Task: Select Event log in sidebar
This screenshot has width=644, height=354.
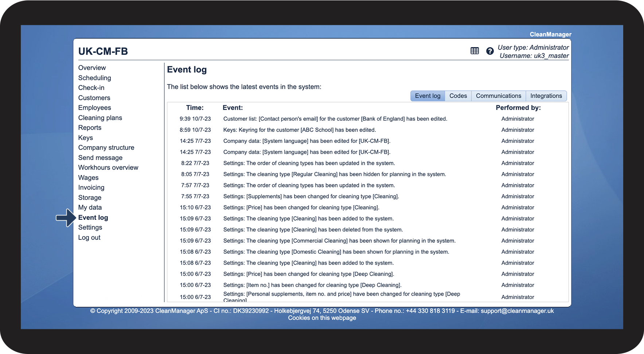Action: coord(93,218)
